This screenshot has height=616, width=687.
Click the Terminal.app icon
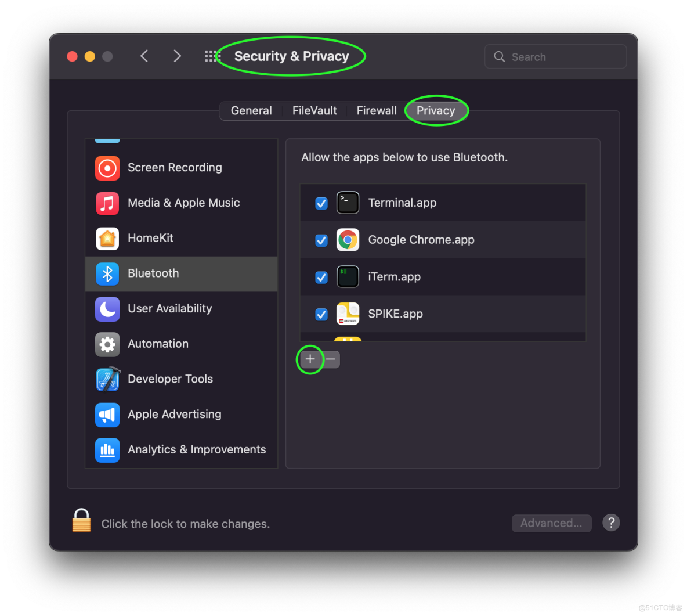(x=348, y=203)
